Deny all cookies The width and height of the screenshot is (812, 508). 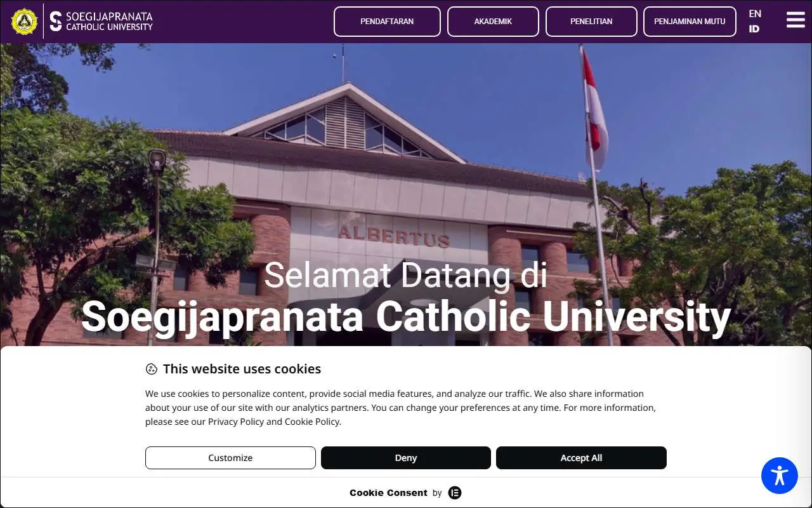(x=406, y=458)
